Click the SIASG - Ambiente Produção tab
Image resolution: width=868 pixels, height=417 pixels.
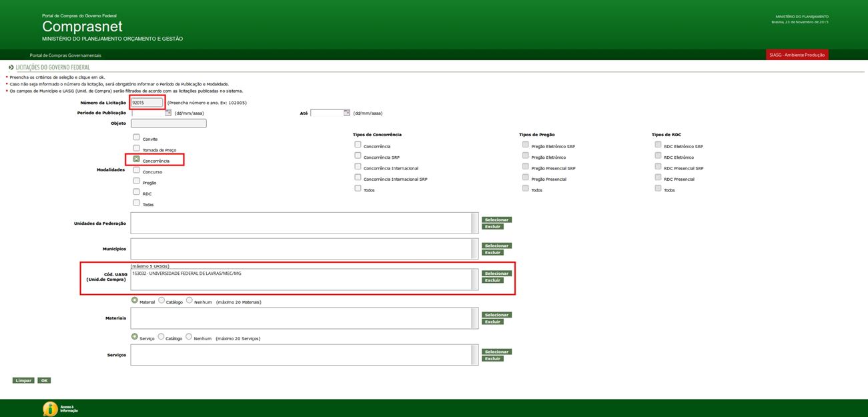coord(797,55)
